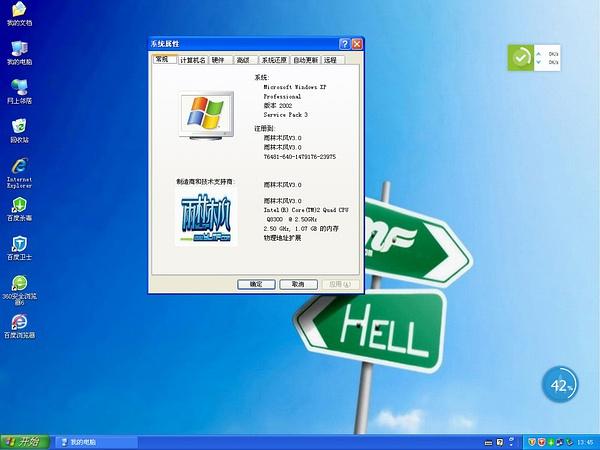Screen dimensions: 600x450
Task: Switch to the 远程 tab
Action: click(x=333, y=60)
